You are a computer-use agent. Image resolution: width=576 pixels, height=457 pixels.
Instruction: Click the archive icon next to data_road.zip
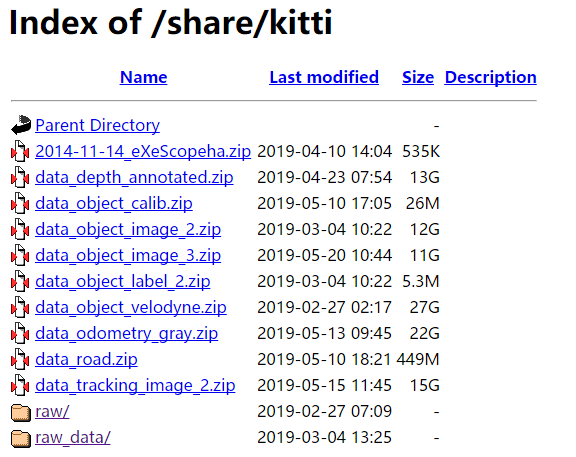click(20, 359)
